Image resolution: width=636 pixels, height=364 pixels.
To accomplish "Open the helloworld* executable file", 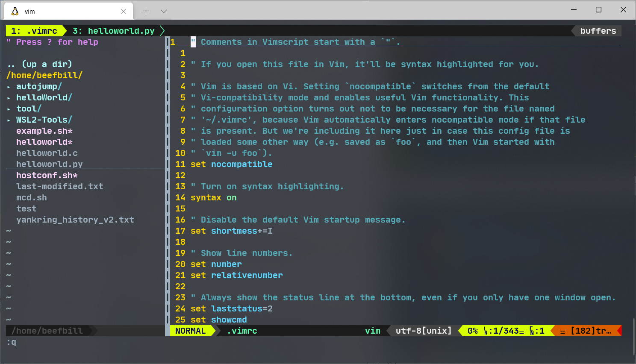I will pos(44,142).
